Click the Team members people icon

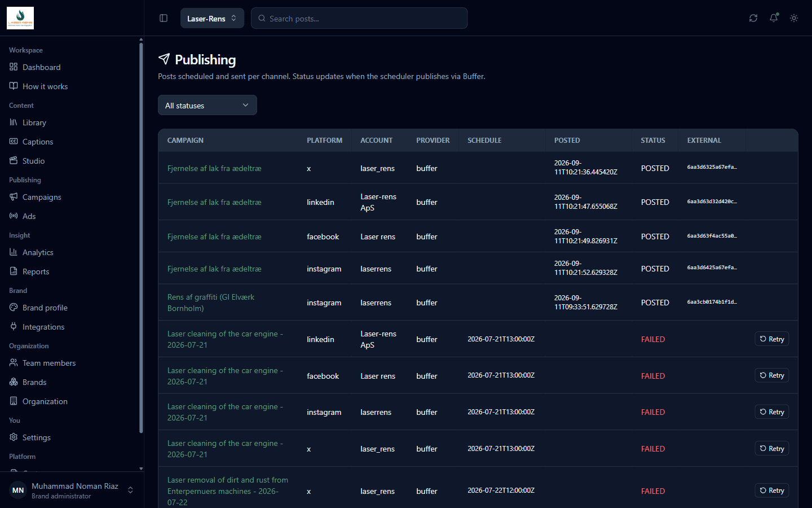point(14,363)
